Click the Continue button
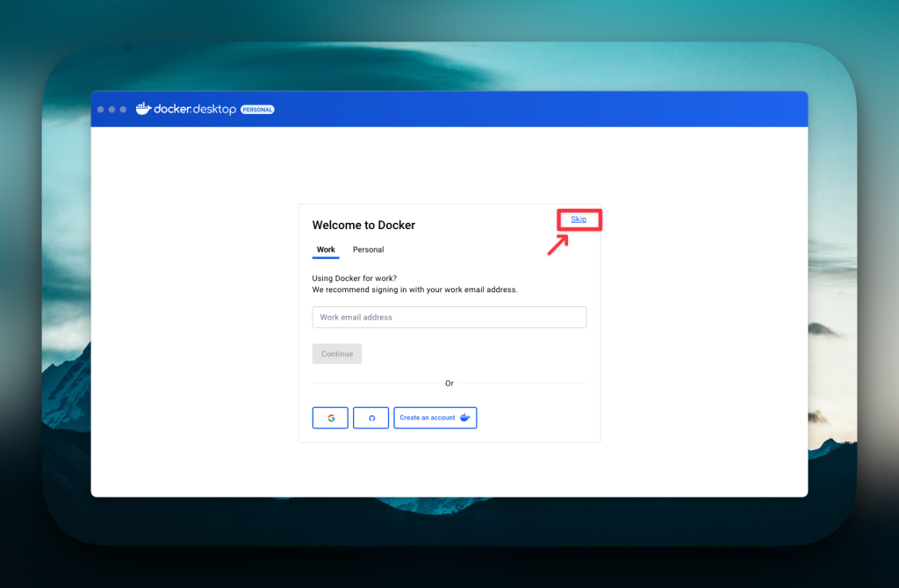This screenshot has width=899, height=588. click(x=337, y=354)
